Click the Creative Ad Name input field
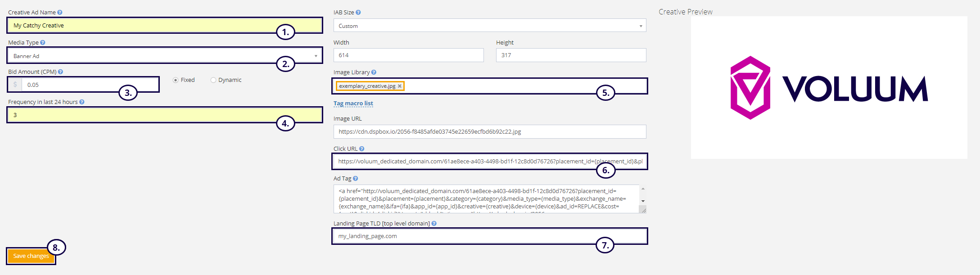The width and height of the screenshot is (980, 275). click(x=144, y=26)
